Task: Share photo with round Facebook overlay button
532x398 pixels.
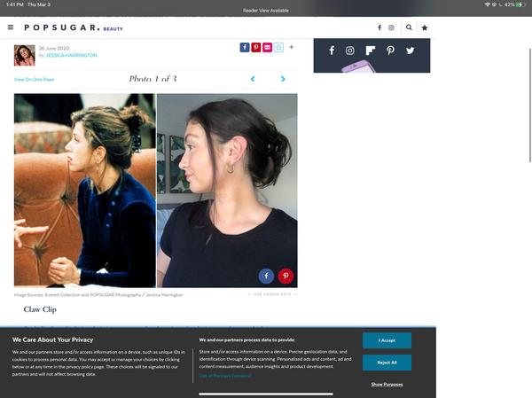Action: click(x=266, y=276)
